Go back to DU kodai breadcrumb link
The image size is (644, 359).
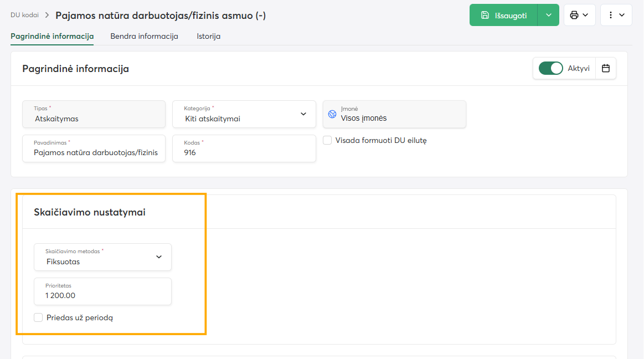click(25, 15)
